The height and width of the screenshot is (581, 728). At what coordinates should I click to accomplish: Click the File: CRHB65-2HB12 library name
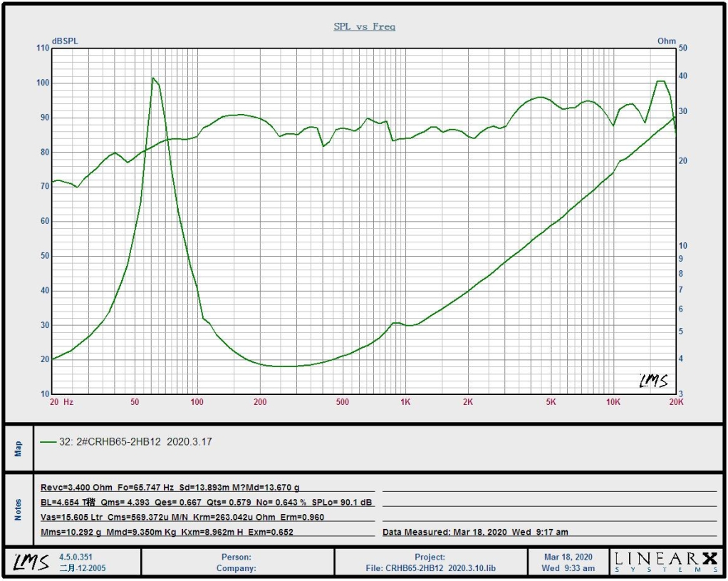click(x=430, y=568)
